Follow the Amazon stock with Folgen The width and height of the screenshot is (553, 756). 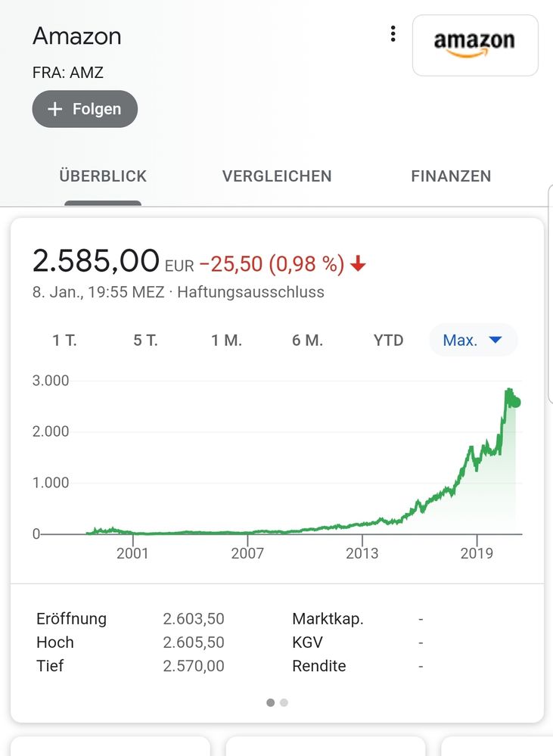(85, 109)
